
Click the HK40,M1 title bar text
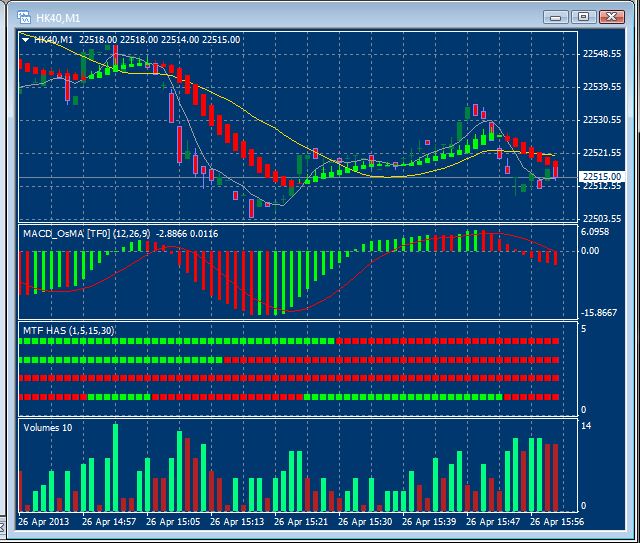[58, 18]
